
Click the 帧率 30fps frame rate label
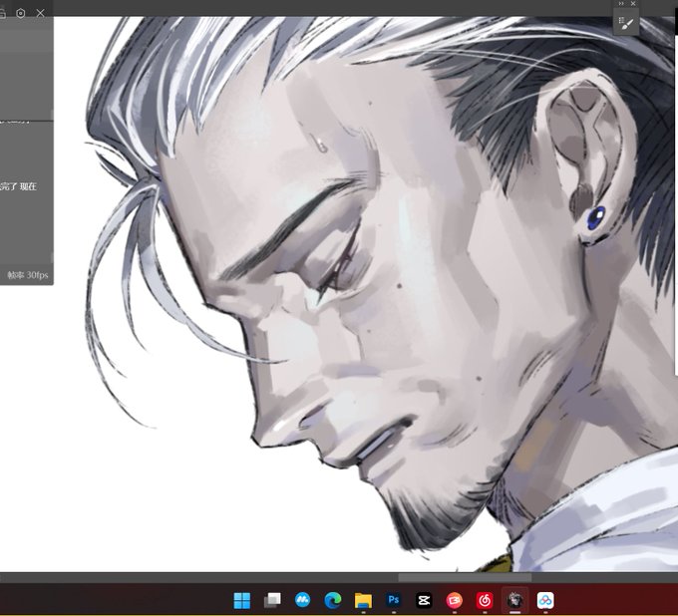[x=28, y=275]
